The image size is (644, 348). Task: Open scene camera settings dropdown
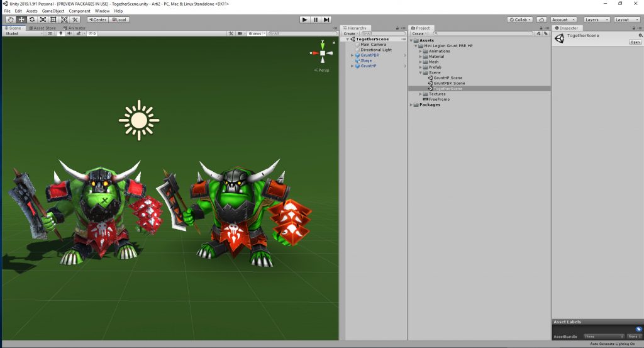(241, 34)
